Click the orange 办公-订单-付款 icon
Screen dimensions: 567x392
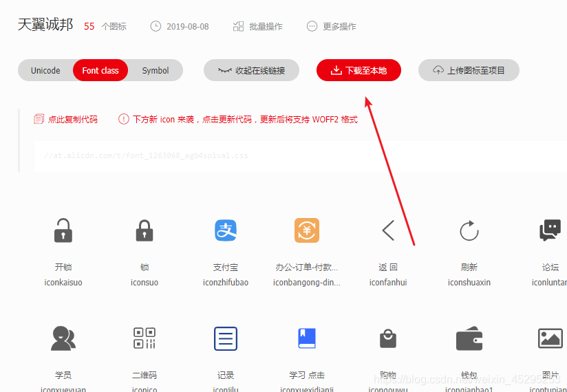coord(307,230)
